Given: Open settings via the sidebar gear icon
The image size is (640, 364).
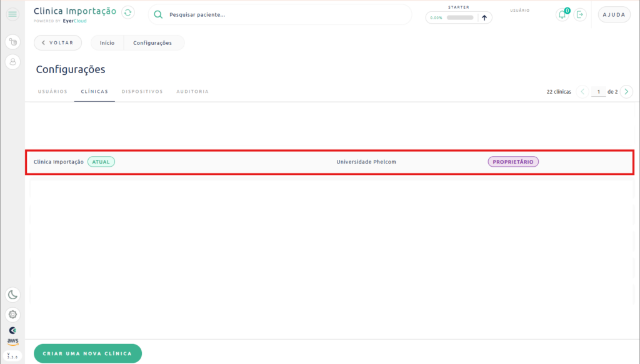Looking at the screenshot, I should pos(12,314).
